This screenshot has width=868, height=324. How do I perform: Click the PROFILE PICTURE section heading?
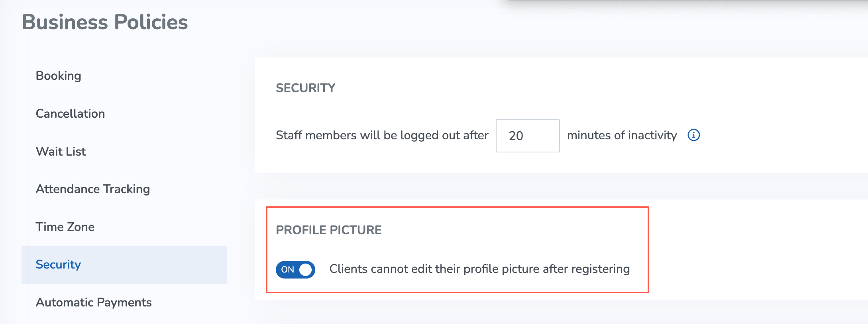click(x=329, y=230)
